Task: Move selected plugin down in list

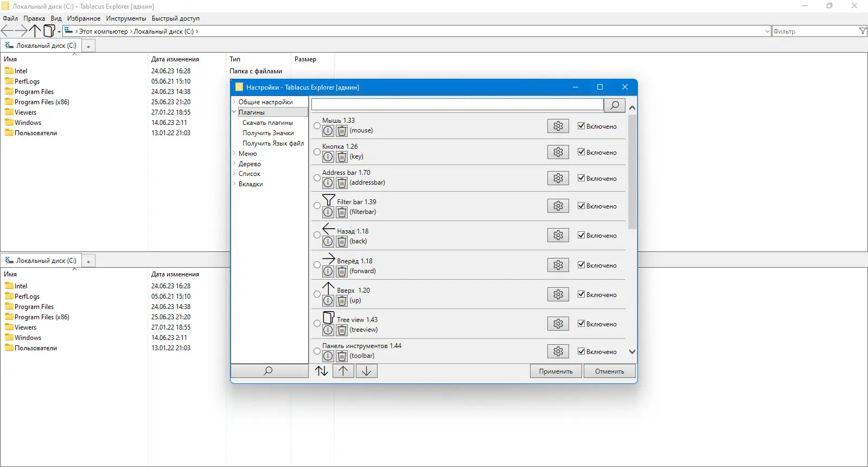Action: [x=367, y=371]
